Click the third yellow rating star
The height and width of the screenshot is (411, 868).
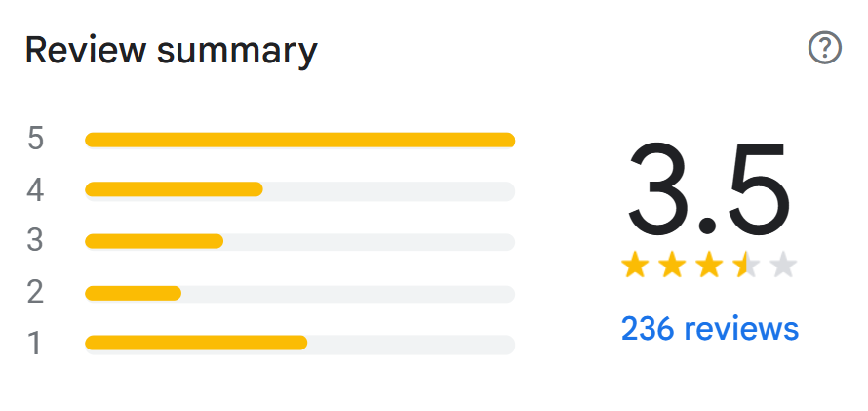pyautogui.click(x=709, y=265)
